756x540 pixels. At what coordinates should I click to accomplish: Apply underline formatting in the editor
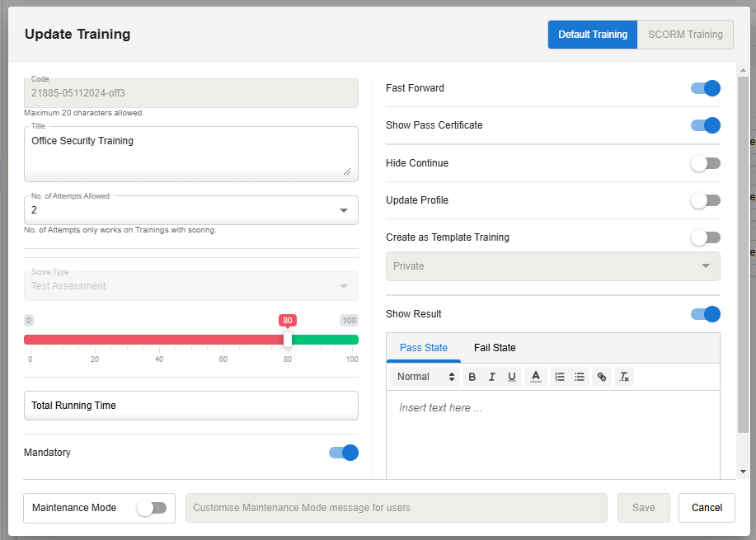[512, 377]
